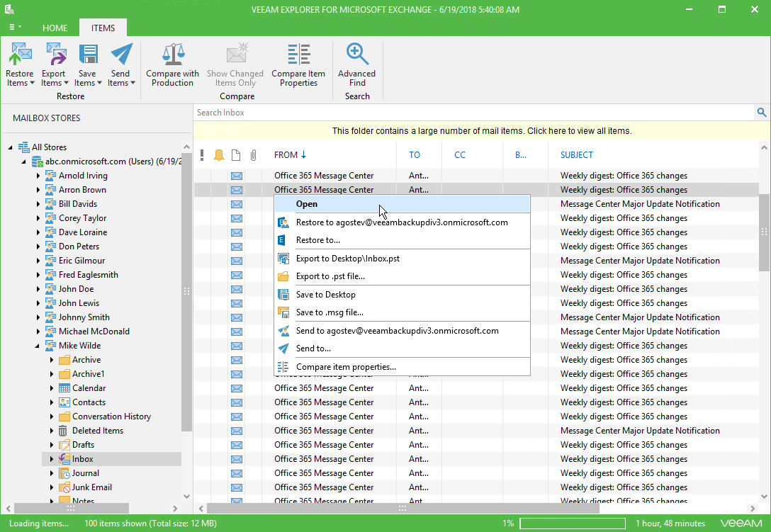Image resolution: width=771 pixels, height=532 pixels.
Task: Open the Export Items dropdown arrow
Action: click(66, 83)
